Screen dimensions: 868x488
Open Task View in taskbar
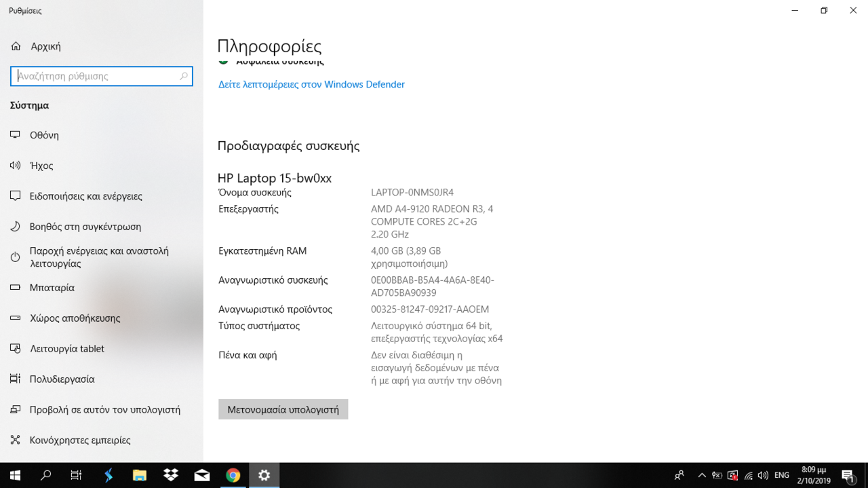[x=76, y=475]
